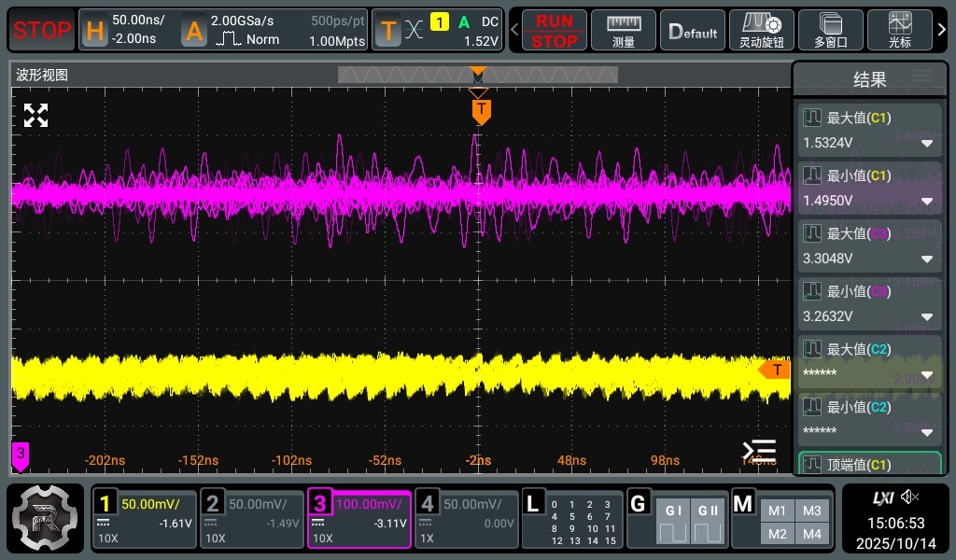The image size is (956, 560).
Task: Expand the 最小值(C1) measurement dropdown
Action: click(927, 202)
